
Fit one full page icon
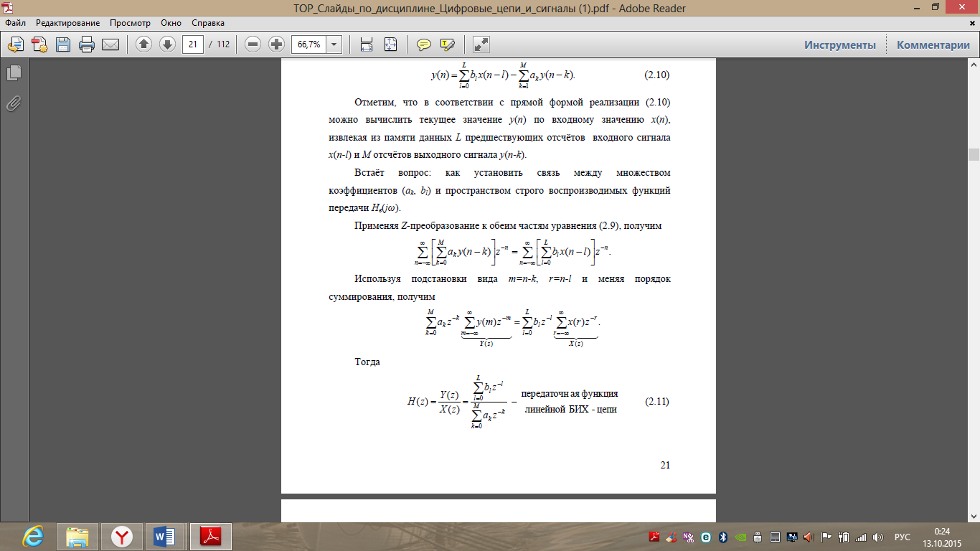(390, 44)
